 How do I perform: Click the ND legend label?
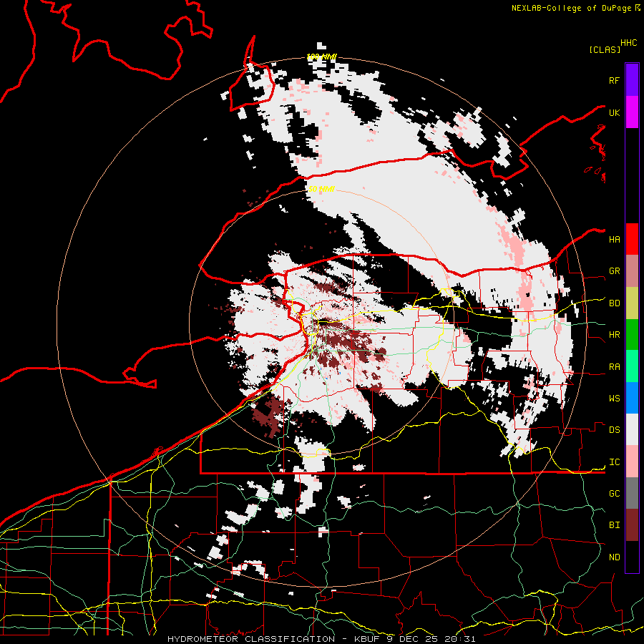[614, 557]
